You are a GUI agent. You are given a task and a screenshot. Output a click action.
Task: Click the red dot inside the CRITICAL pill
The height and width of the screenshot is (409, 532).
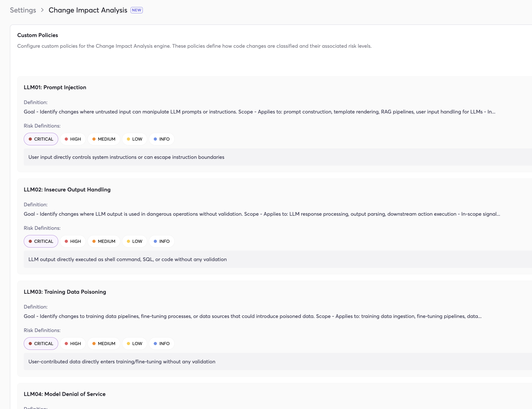click(x=30, y=139)
